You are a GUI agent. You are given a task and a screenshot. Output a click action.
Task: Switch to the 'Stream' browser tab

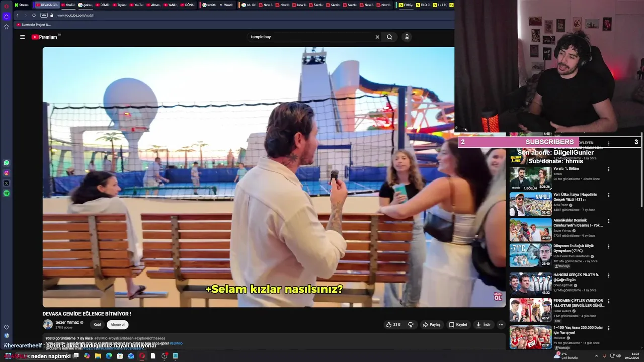point(22,5)
